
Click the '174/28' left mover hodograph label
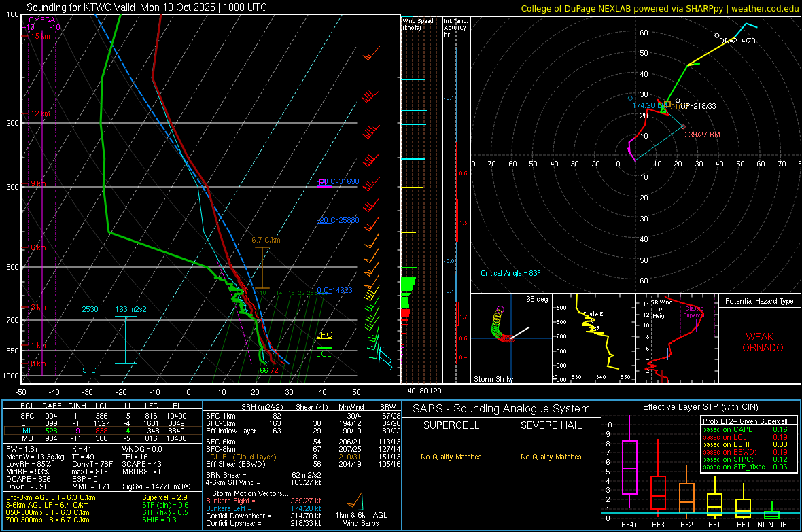pyautogui.click(x=644, y=105)
